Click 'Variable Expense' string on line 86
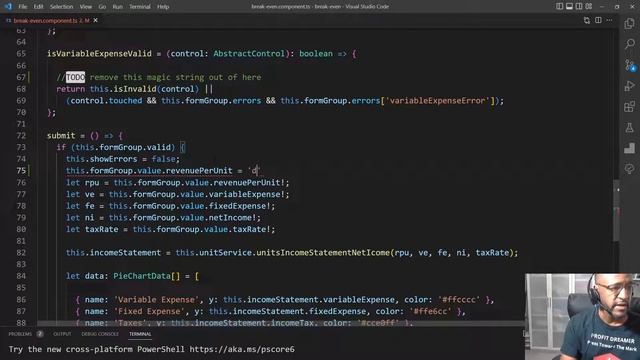 coord(156,300)
